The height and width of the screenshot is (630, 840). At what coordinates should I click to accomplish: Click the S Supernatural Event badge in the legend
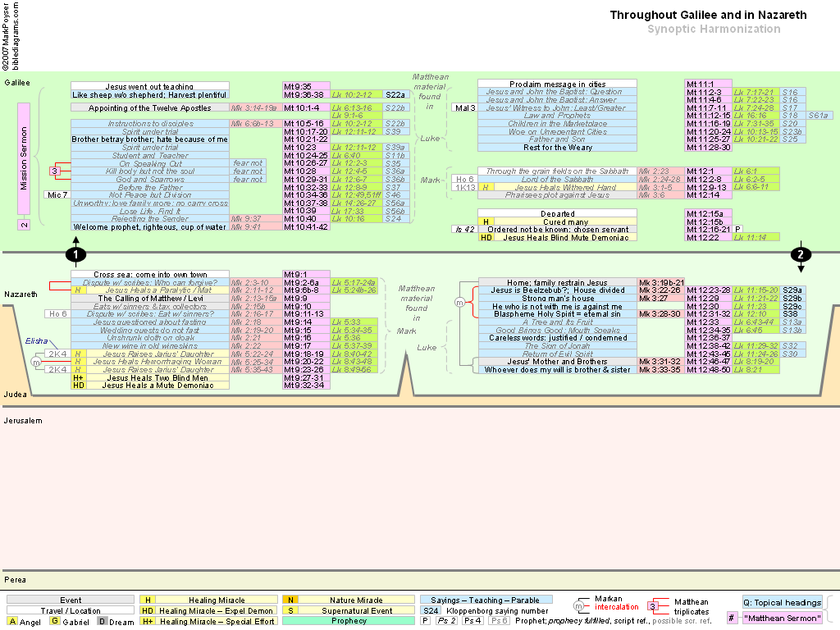tap(290, 610)
